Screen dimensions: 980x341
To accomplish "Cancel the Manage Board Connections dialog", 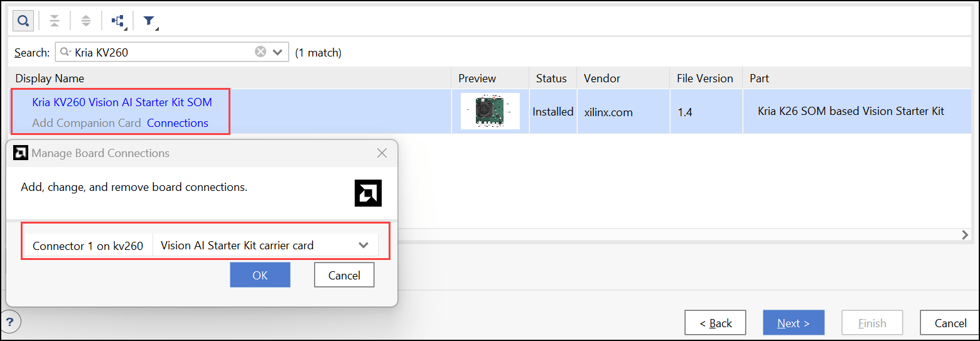I will [x=344, y=275].
